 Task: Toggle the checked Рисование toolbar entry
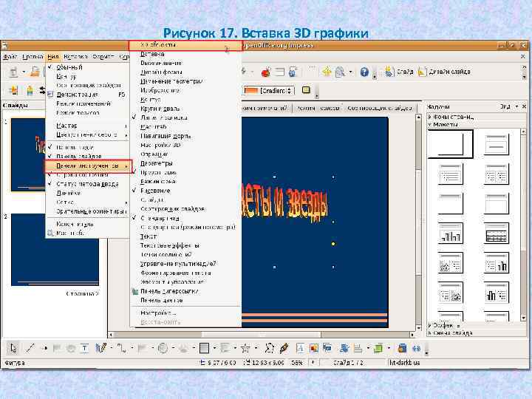(185, 191)
